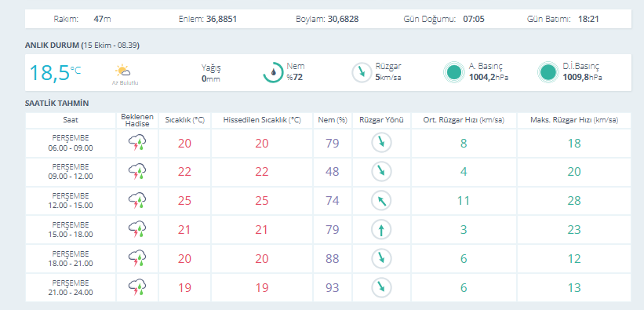The width and height of the screenshot is (644, 310).
Task: Click the D.İ.Basınç pressure circle icon
Action: [x=548, y=72]
